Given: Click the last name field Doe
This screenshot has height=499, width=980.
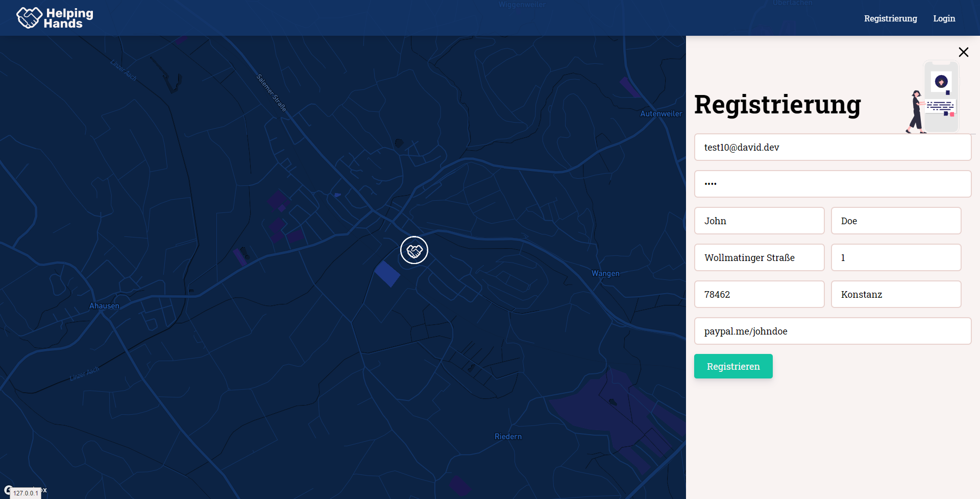Looking at the screenshot, I should click(x=896, y=221).
